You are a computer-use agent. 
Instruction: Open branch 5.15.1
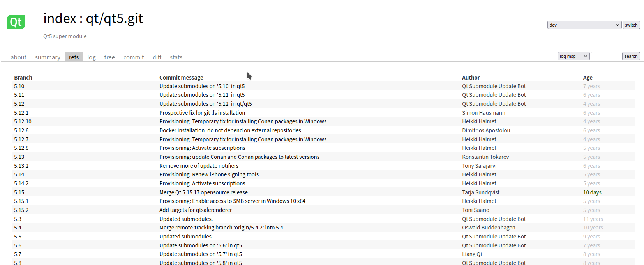21,201
